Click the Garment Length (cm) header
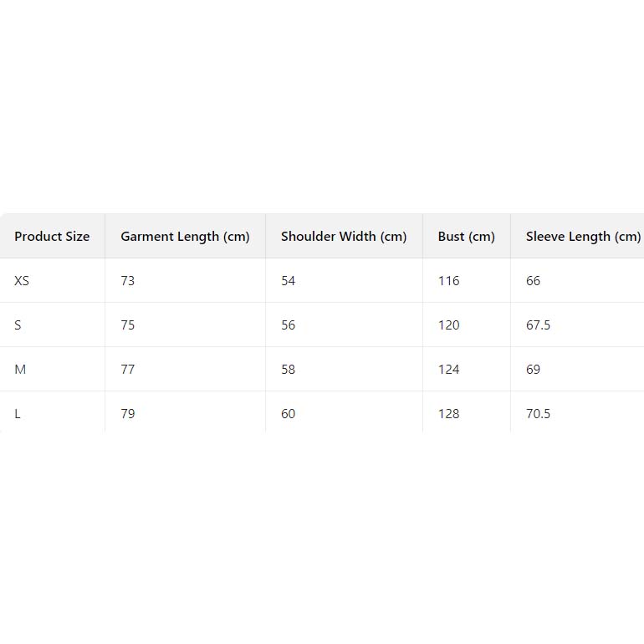Screen dimensions: 644x644 185,237
